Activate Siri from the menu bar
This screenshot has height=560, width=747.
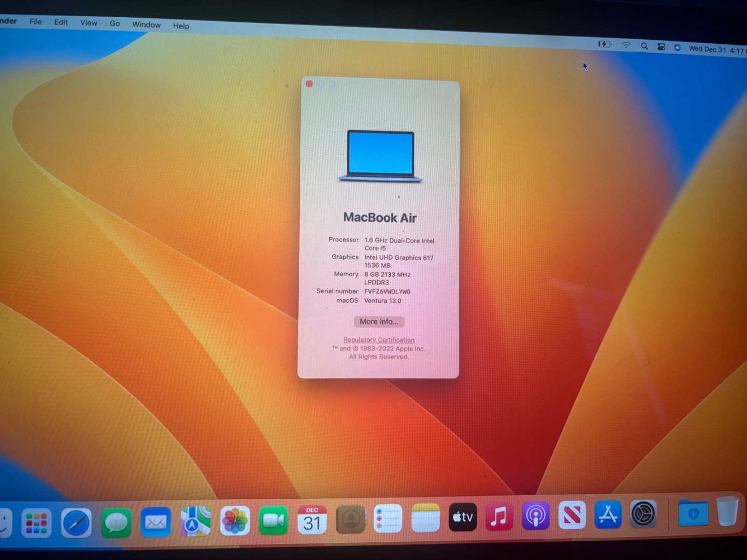pos(677,47)
